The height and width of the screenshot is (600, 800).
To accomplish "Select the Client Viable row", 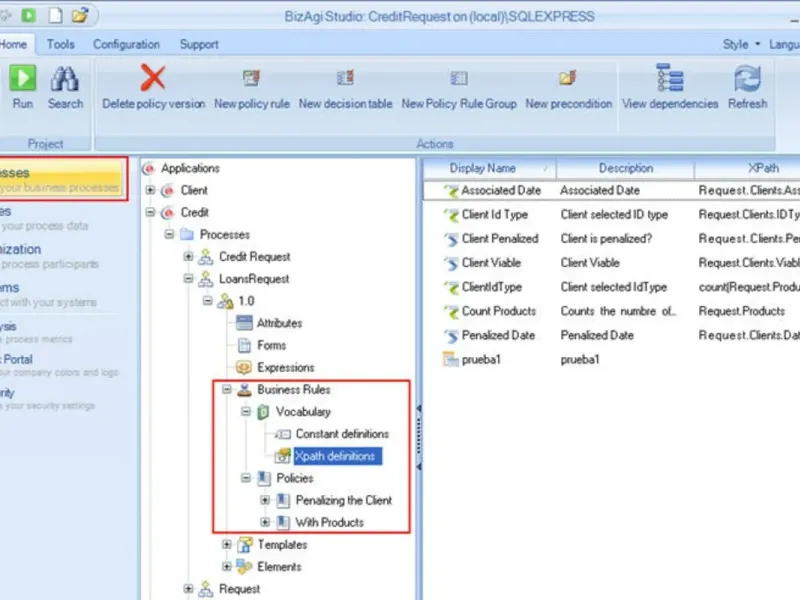I will pyautogui.click(x=611, y=263).
